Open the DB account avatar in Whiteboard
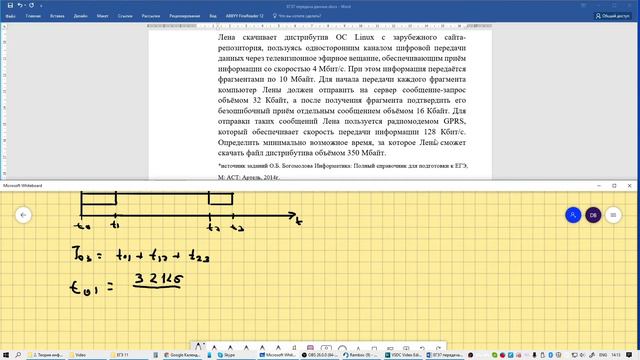640x360 pixels. point(593,215)
